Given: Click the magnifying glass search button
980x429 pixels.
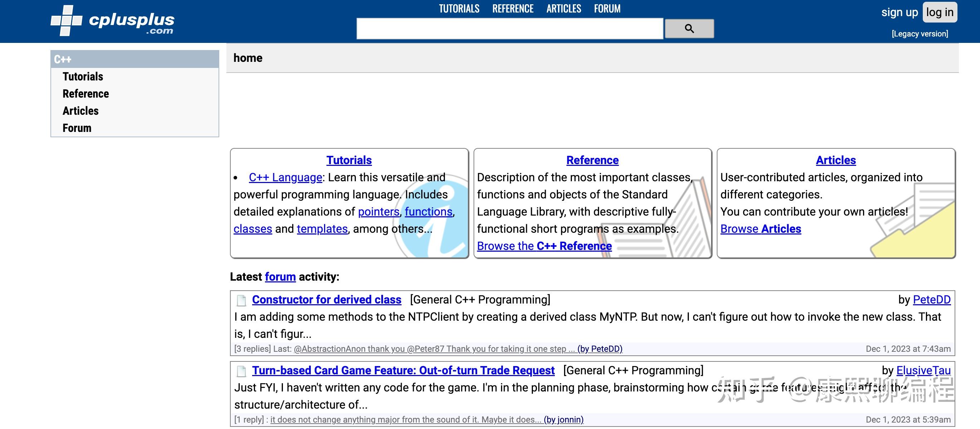Looking at the screenshot, I should 689,29.
